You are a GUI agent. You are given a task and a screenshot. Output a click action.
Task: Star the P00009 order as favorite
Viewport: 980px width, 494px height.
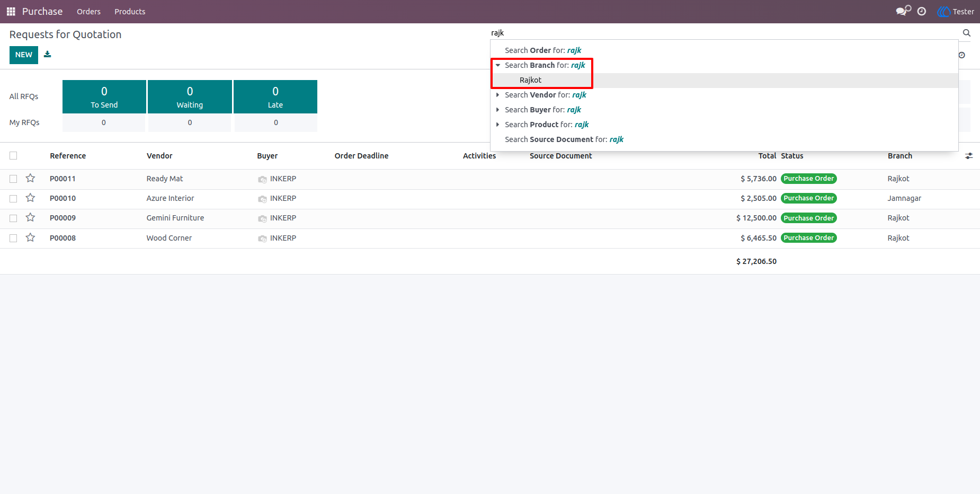(x=31, y=217)
